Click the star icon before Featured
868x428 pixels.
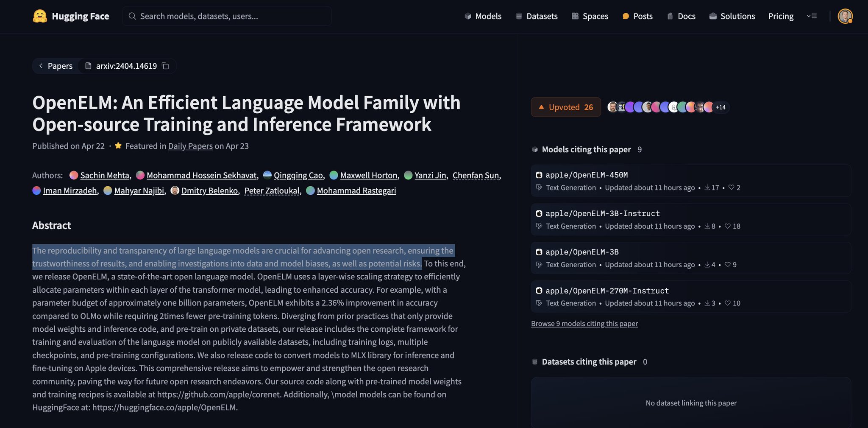click(x=118, y=145)
